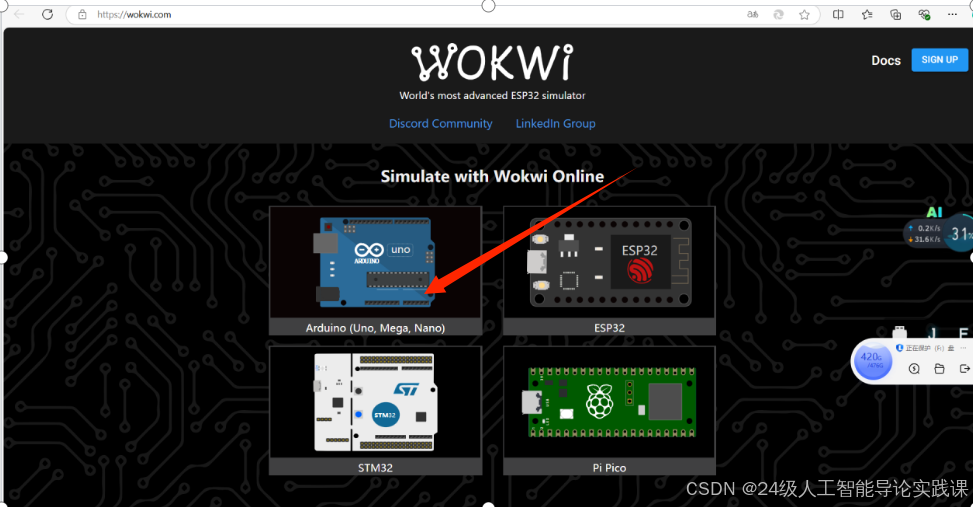Viewport: 973px width, 507px height.
Task: Select the Arduino Uno board thumbnail
Action: pyautogui.click(x=375, y=262)
